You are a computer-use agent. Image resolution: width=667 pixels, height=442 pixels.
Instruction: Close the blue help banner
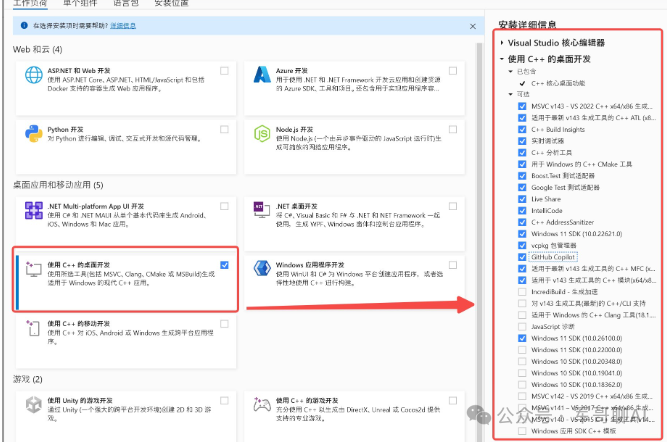(473, 26)
